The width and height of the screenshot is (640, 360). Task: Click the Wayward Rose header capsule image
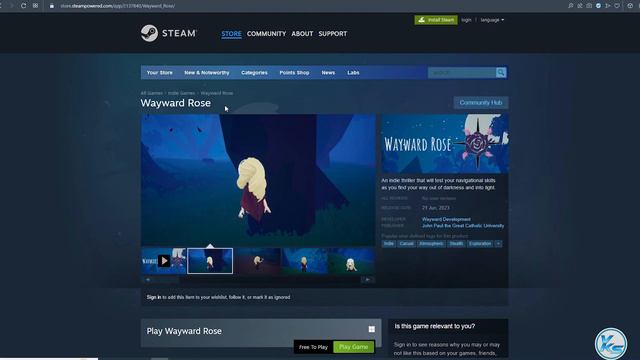coord(445,144)
